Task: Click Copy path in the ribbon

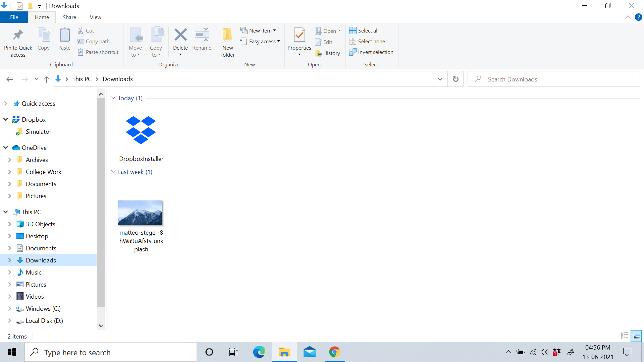Action: coord(93,41)
